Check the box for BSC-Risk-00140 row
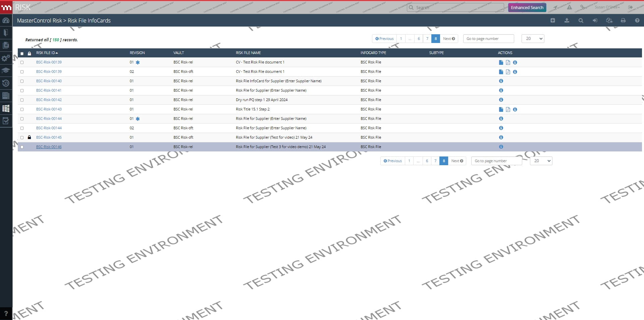Image resolution: width=644 pixels, height=320 pixels. 22,81
